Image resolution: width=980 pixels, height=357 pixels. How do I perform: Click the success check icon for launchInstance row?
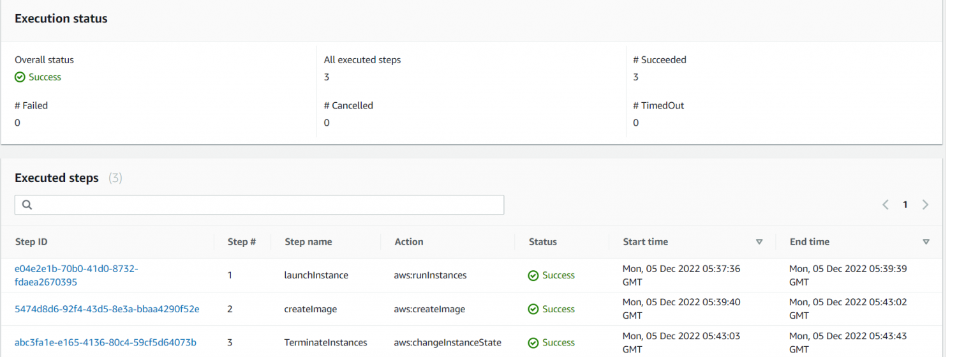coord(533,276)
